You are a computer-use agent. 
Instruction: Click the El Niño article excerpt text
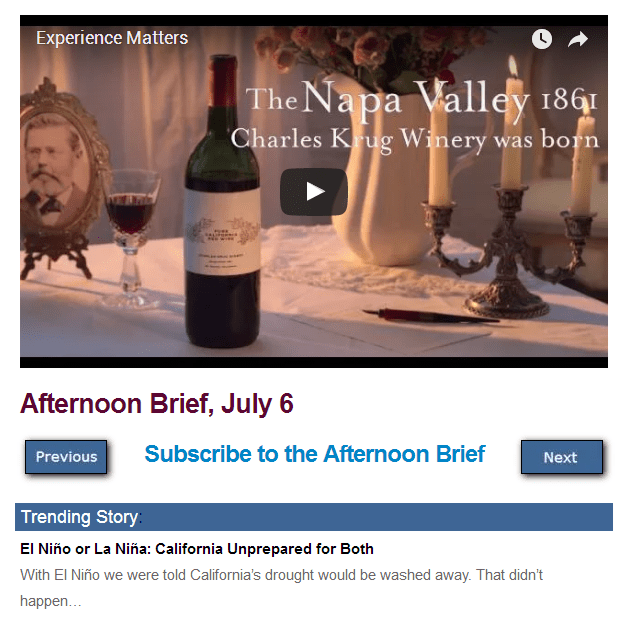pyautogui.click(x=281, y=588)
